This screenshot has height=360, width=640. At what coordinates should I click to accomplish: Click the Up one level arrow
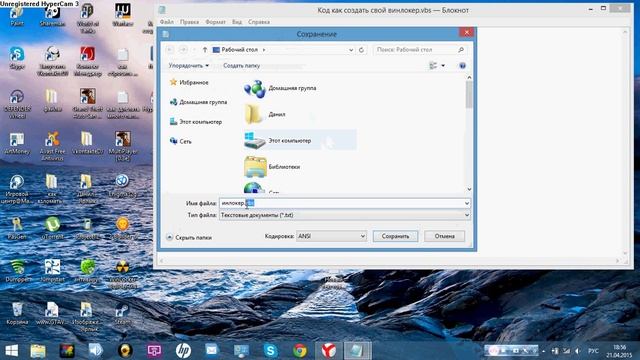(205, 49)
